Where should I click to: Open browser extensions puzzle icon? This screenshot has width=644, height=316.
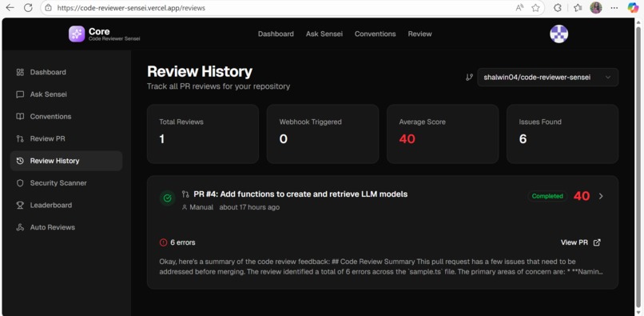pyautogui.click(x=558, y=7)
